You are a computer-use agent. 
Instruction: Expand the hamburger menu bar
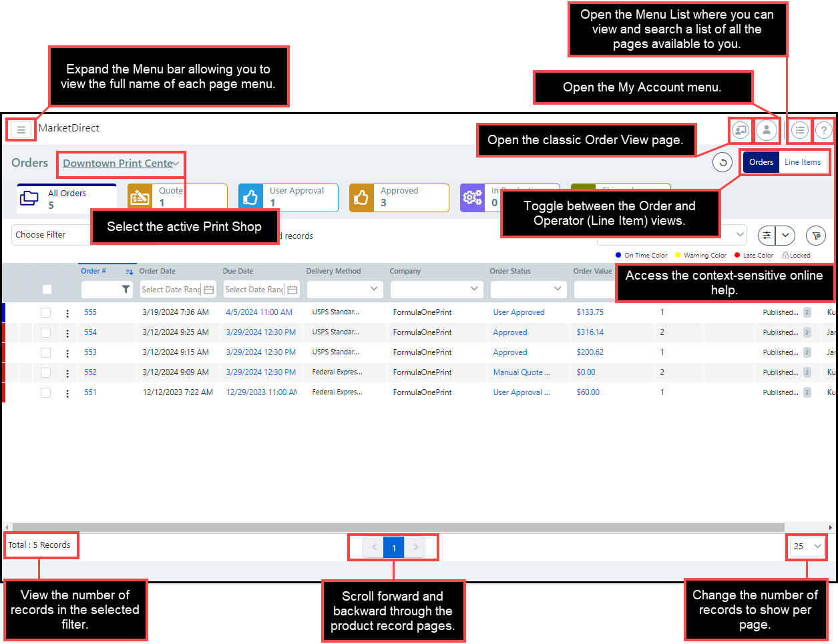click(x=21, y=129)
